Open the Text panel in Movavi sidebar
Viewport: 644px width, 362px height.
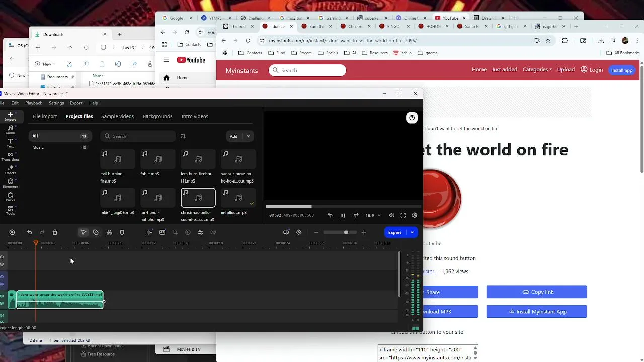10,143
